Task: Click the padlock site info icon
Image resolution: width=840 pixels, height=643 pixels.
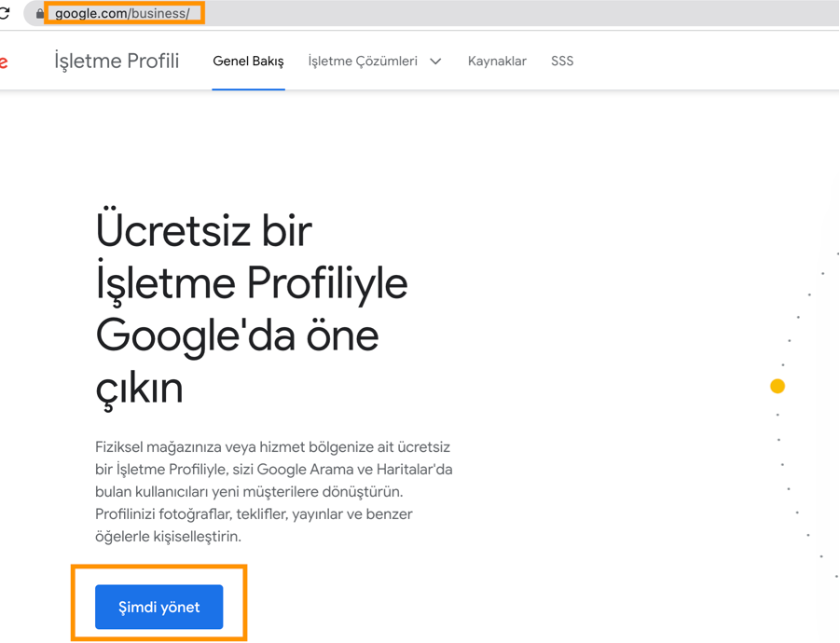Action: click(40, 13)
